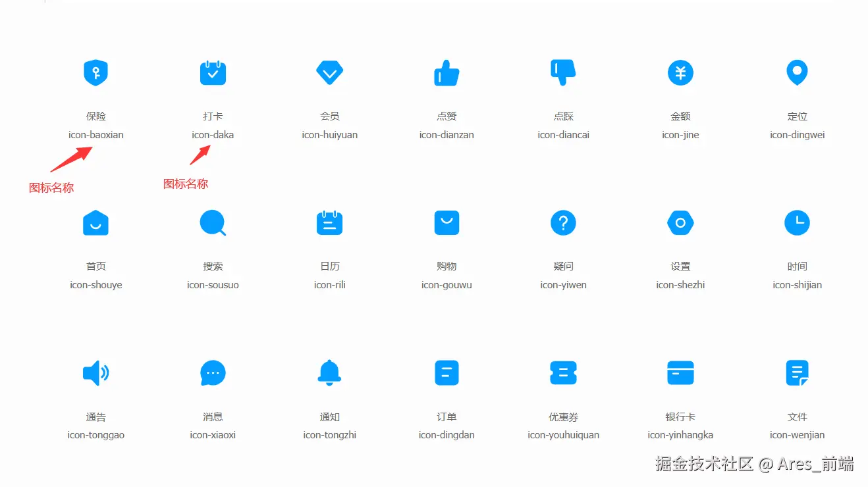868x487 pixels.
Task: Click the wenjian file document icon
Action: click(797, 373)
